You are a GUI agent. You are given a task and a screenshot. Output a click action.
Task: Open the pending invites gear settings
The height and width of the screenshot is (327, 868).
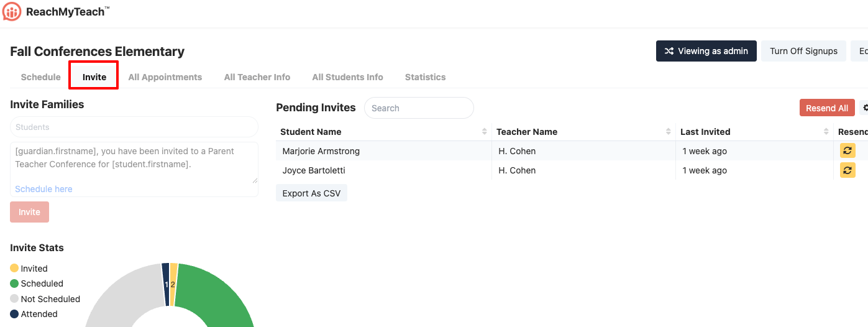coord(864,108)
